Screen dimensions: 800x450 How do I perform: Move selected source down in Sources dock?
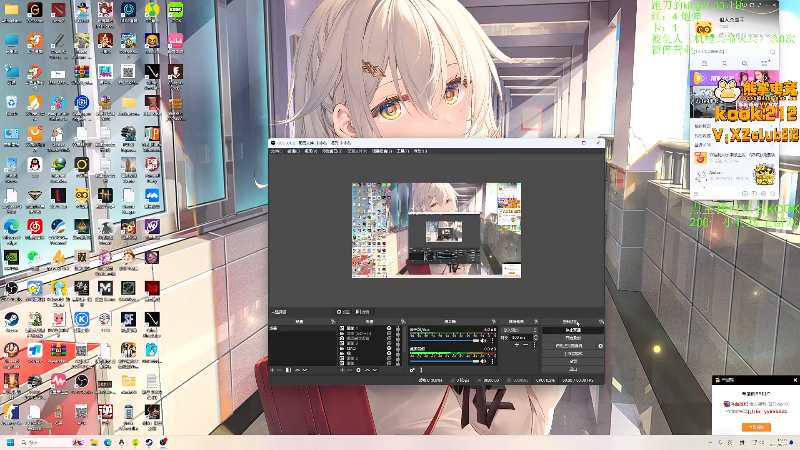374,370
